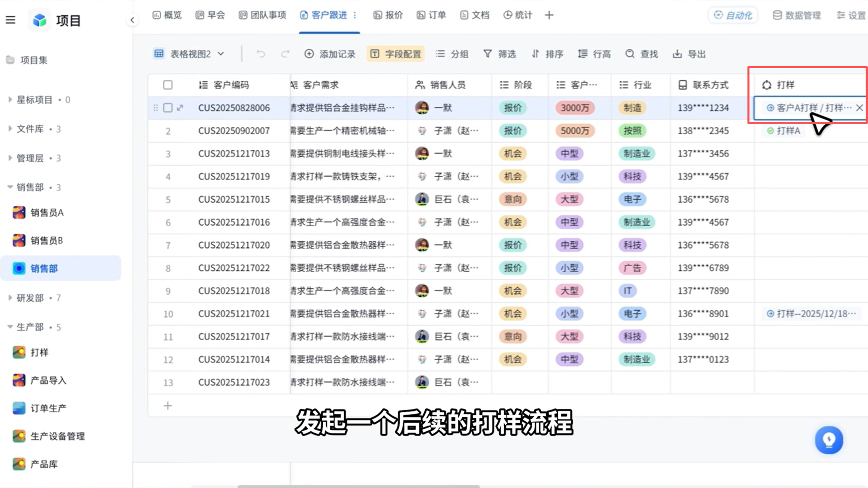Screen dimensions: 868x488
Task: Collapse the 生产部 group
Action: (10, 327)
